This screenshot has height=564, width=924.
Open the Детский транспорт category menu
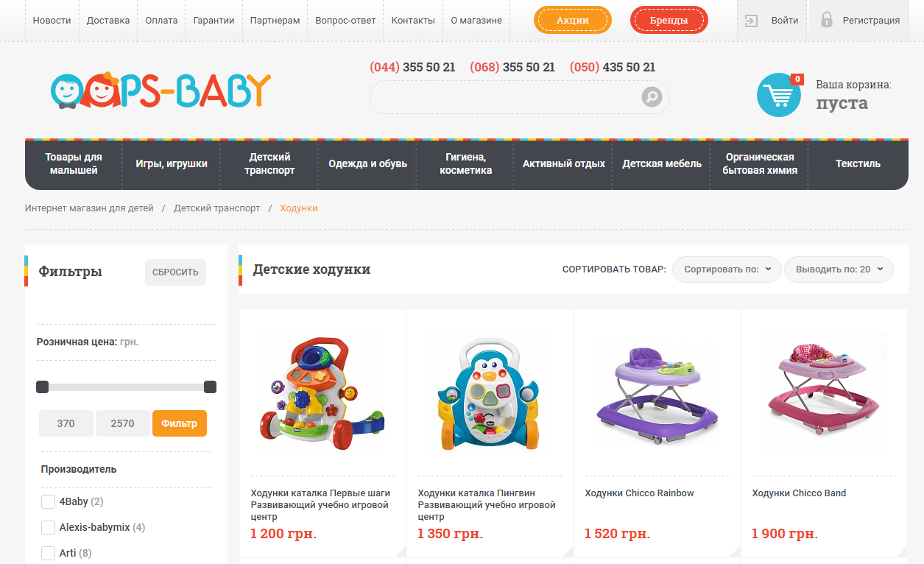(269, 163)
